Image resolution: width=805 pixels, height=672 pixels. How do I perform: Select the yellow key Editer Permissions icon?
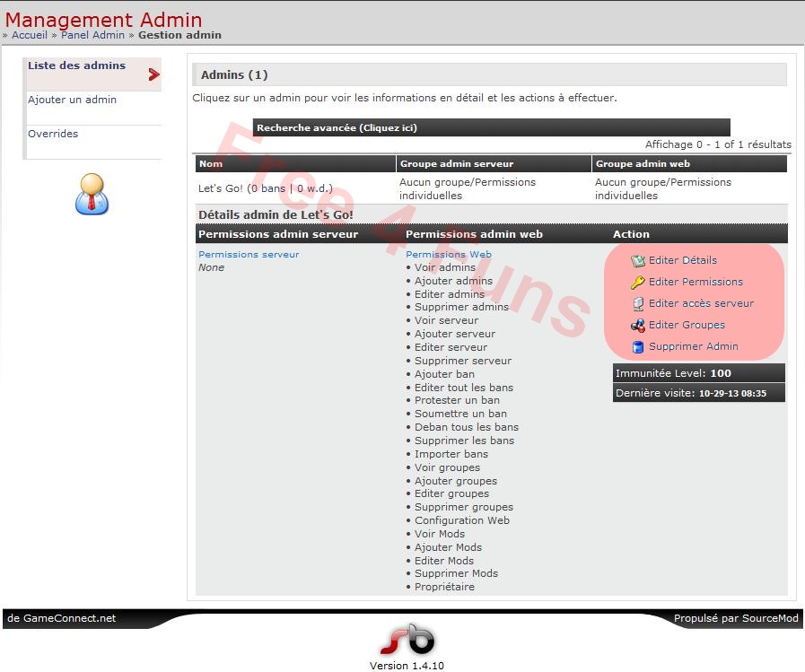639,282
